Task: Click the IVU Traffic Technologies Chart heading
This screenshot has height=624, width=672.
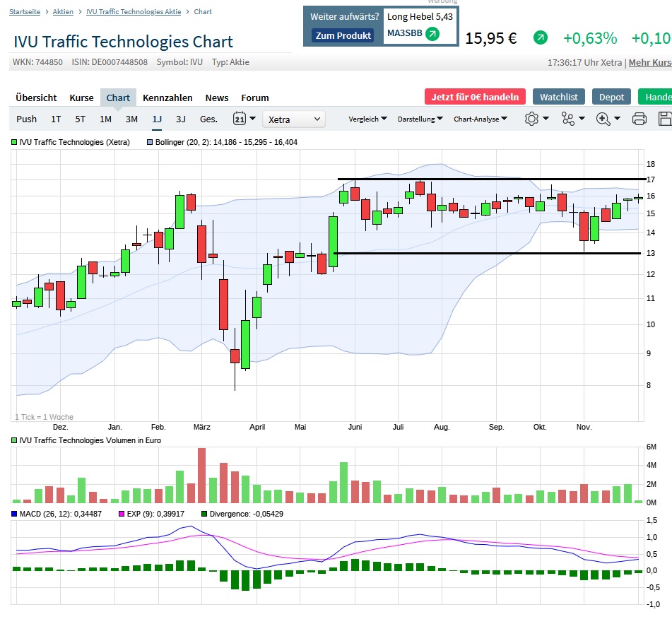Action: (124, 42)
